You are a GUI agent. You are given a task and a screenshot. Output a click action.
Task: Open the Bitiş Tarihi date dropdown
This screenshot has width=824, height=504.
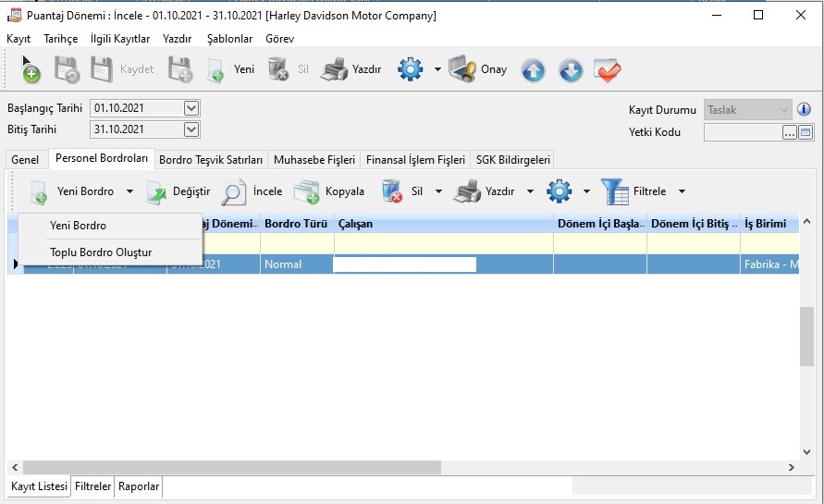[191, 130]
